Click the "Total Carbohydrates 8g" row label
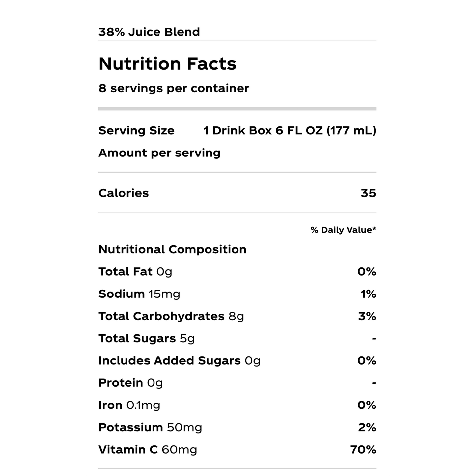The height and width of the screenshot is (476, 476). pos(171,316)
